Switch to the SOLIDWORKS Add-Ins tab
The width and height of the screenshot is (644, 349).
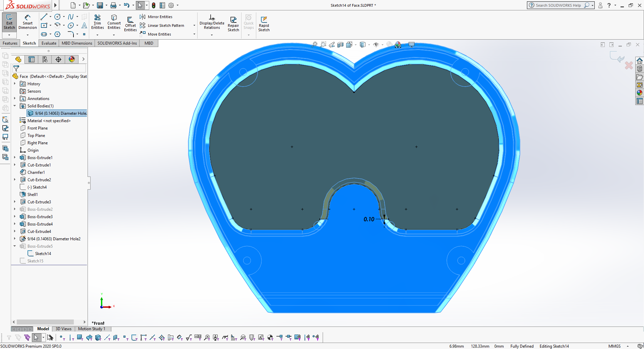pos(117,43)
